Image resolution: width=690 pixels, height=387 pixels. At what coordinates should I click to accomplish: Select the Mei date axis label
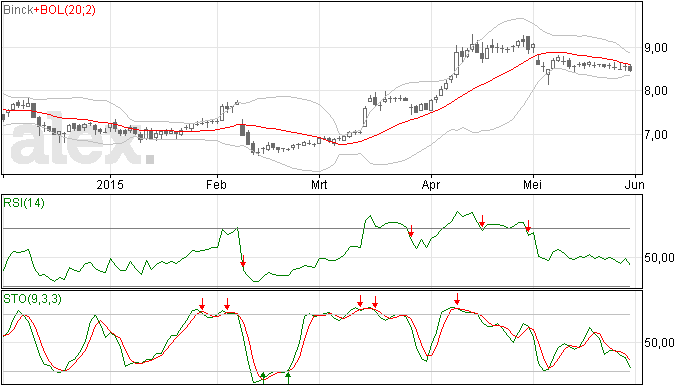click(532, 184)
